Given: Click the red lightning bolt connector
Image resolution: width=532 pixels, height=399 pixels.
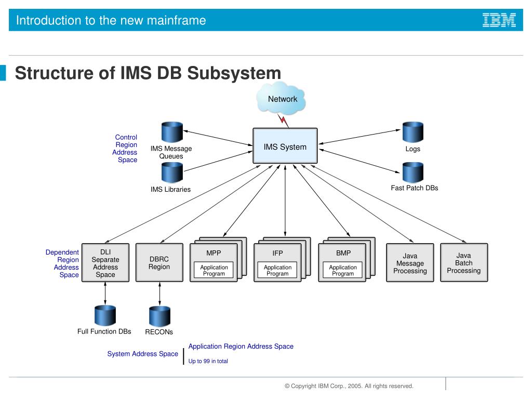Looking at the screenshot, I should click(x=283, y=120).
